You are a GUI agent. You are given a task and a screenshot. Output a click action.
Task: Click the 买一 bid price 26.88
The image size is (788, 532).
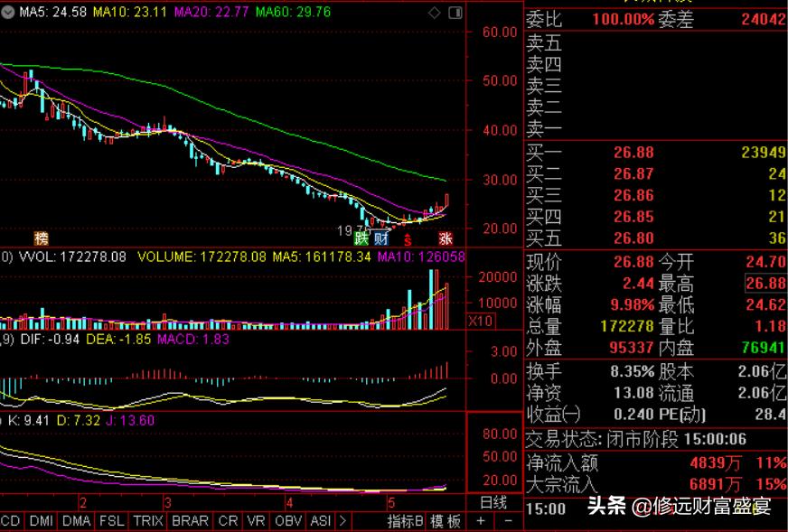[x=633, y=152]
